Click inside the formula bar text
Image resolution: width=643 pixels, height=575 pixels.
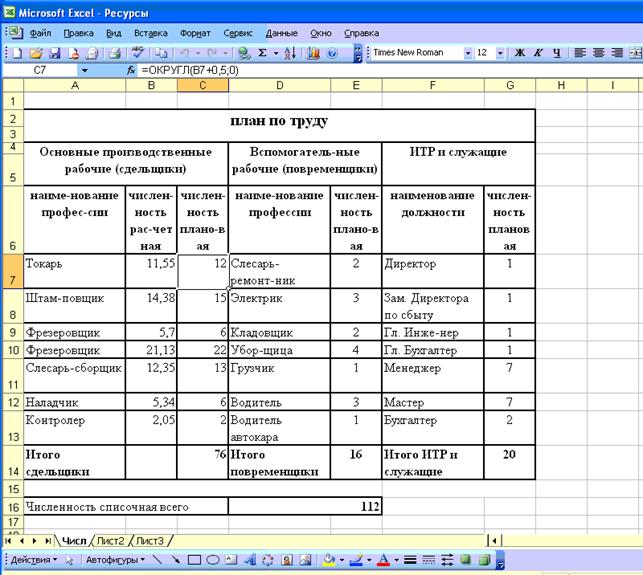(x=190, y=70)
